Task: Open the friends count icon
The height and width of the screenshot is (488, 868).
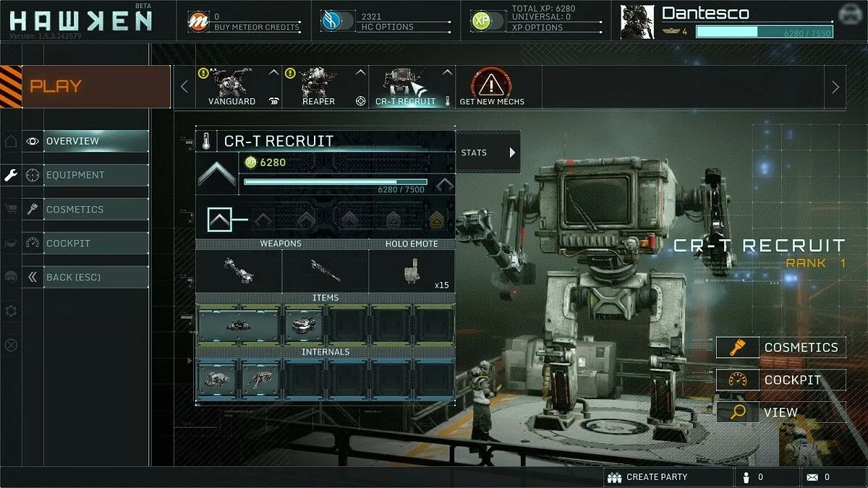Action: click(746, 477)
